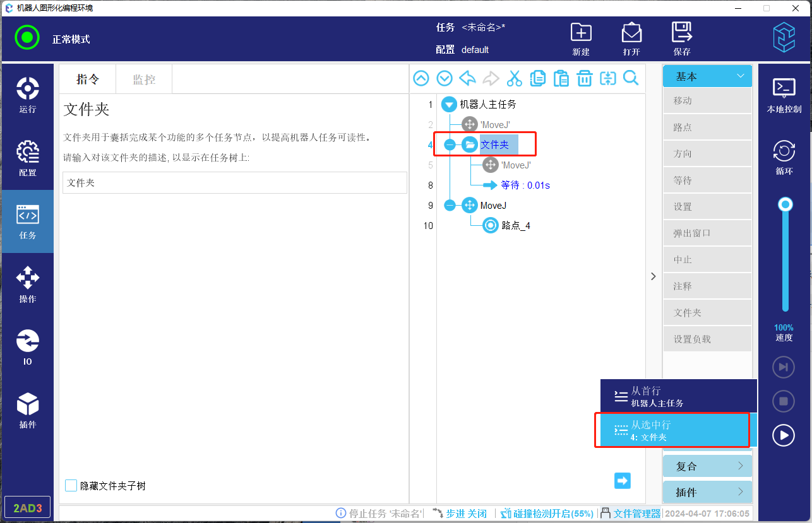Click the undo arrow icon

pyautogui.click(x=467, y=78)
